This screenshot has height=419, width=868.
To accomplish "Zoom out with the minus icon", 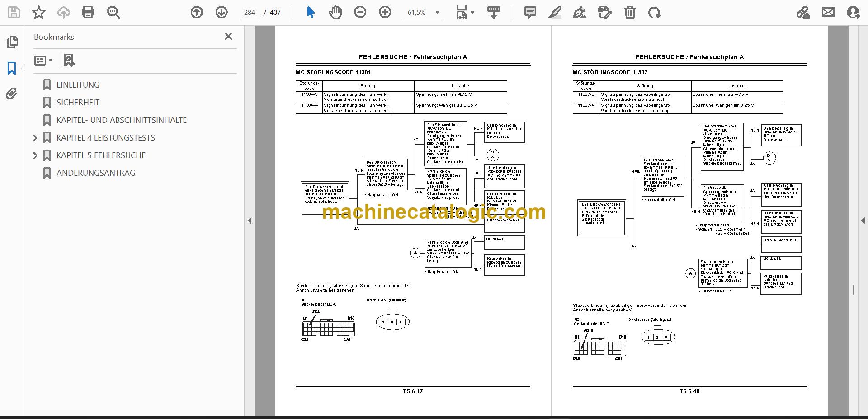I will pos(360,12).
